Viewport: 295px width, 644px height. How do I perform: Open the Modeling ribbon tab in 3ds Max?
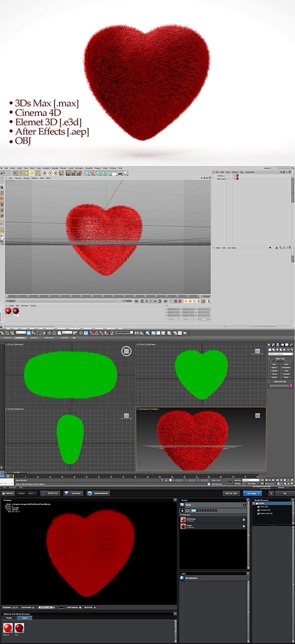7,338
